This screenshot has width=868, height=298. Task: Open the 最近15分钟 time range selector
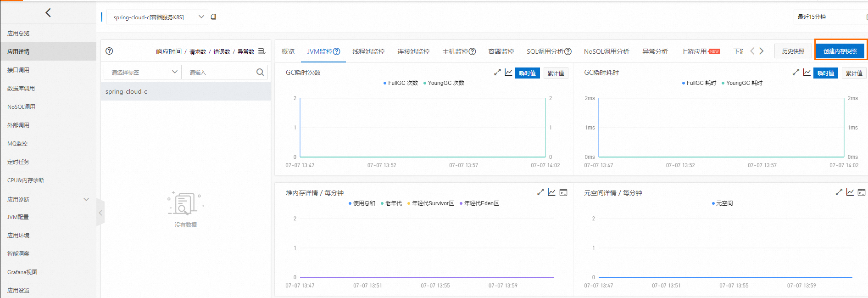coord(830,17)
